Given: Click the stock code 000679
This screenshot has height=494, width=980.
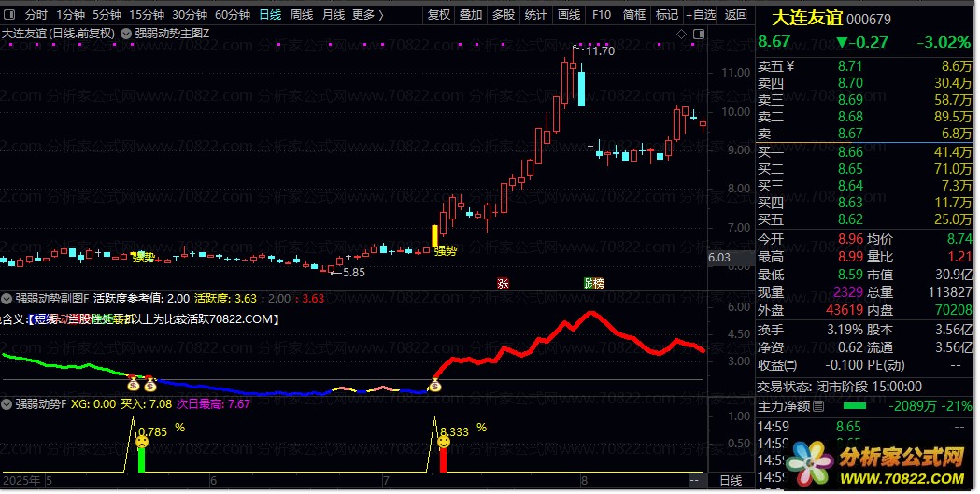Looking at the screenshot, I should tap(869, 20).
